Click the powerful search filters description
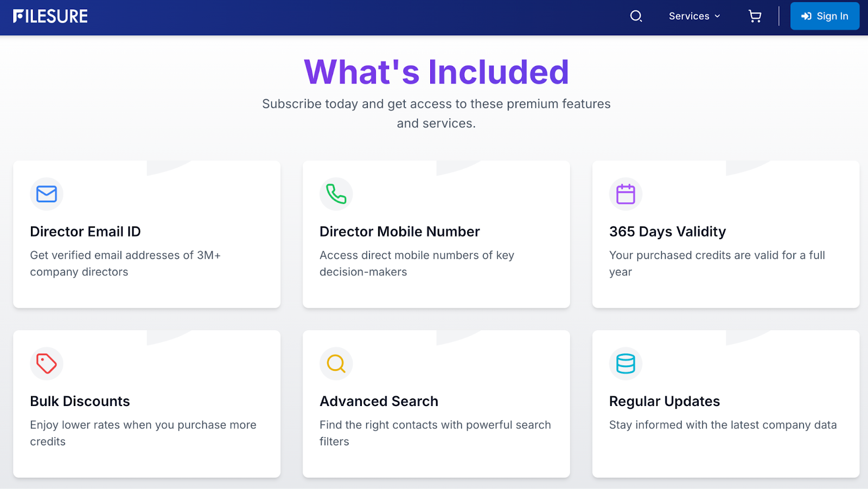This screenshot has width=868, height=489. click(x=435, y=433)
